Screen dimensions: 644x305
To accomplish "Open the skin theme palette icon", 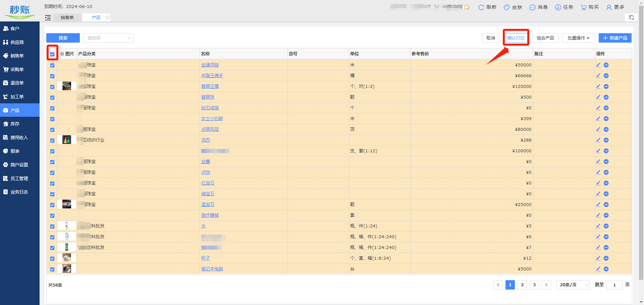I will [x=506, y=7].
